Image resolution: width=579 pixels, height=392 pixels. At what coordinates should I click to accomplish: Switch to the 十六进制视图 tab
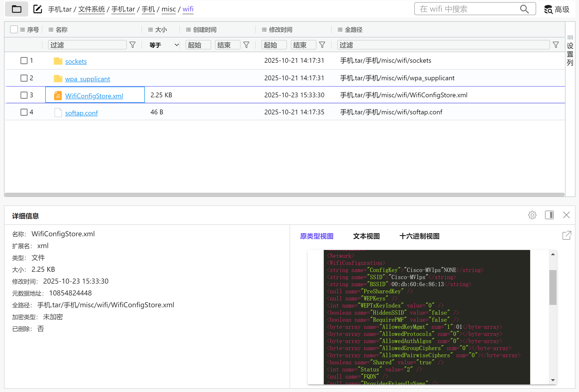click(419, 236)
